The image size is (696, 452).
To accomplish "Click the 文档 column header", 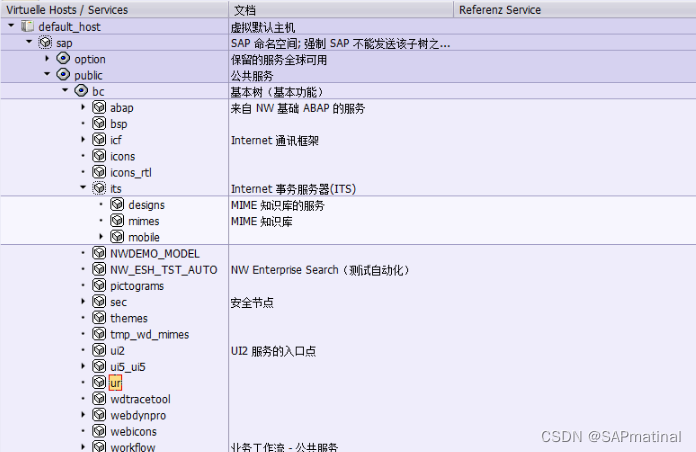I will coord(341,9).
